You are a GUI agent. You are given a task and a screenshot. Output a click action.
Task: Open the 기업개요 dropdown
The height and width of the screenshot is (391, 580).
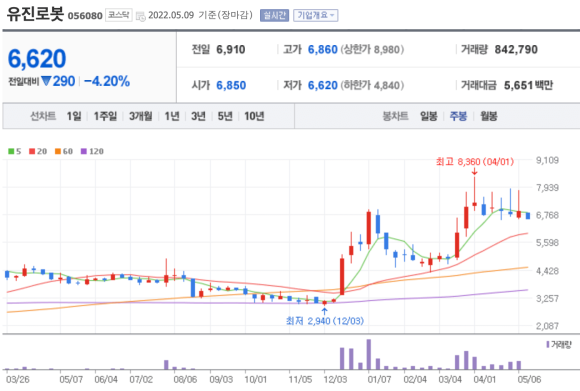(316, 15)
